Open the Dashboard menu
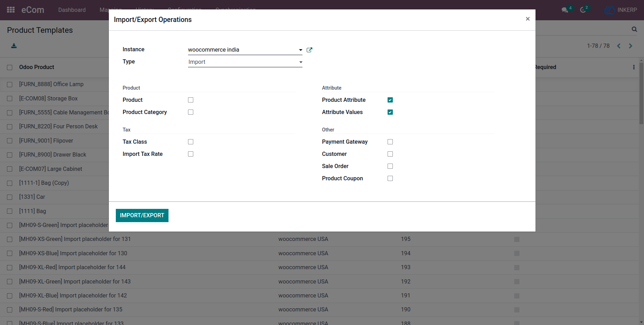Image resolution: width=644 pixels, height=325 pixels. (x=72, y=10)
